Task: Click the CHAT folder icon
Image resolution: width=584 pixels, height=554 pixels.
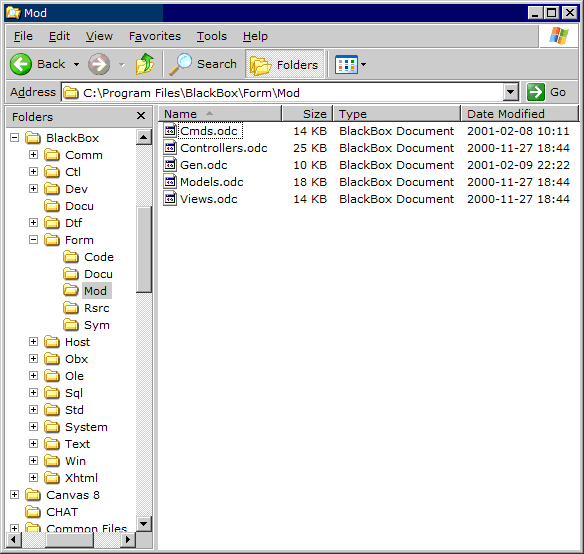Action: point(33,512)
